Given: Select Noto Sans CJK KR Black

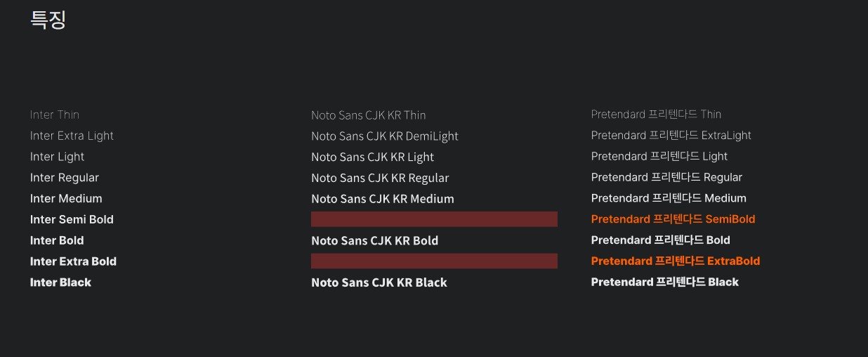Looking at the screenshot, I should (379, 283).
